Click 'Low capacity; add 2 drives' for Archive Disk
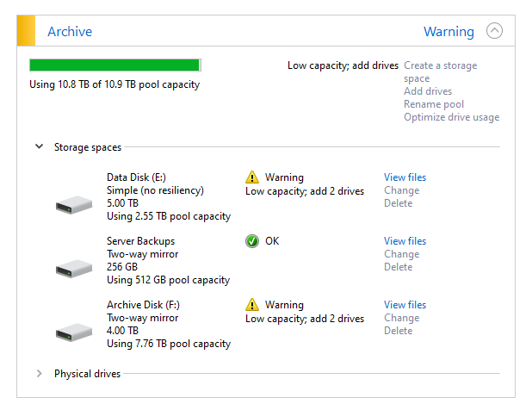Viewport: 532px width, 410px height. 305,319
